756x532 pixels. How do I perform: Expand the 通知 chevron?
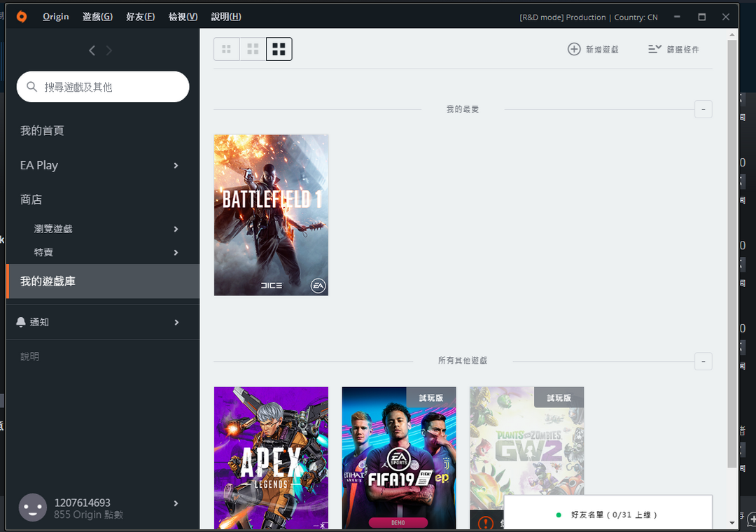(x=176, y=322)
